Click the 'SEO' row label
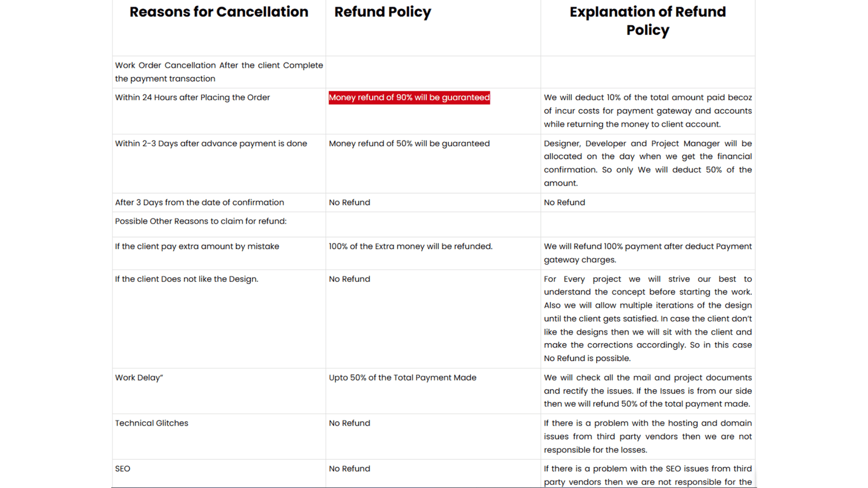This screenshot has height=488, width=868. point(123,468)
